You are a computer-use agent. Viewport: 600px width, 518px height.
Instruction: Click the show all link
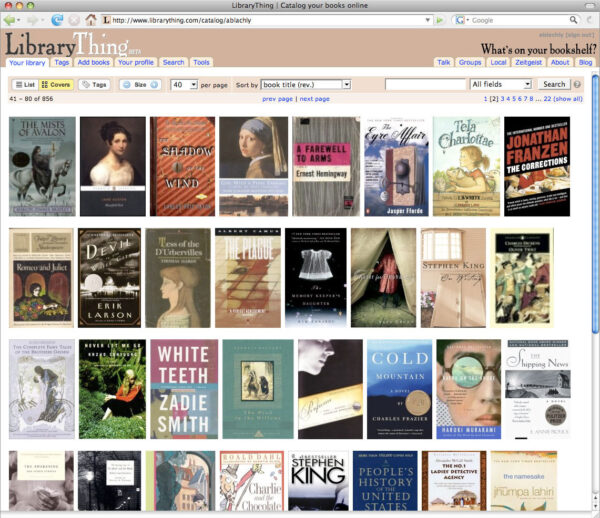(568, 99)
